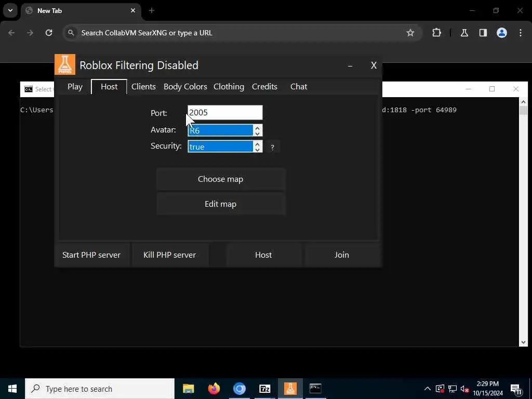532x399 pixels.
Task: Click the muted volume tray icon
Action: click(464, 389)
